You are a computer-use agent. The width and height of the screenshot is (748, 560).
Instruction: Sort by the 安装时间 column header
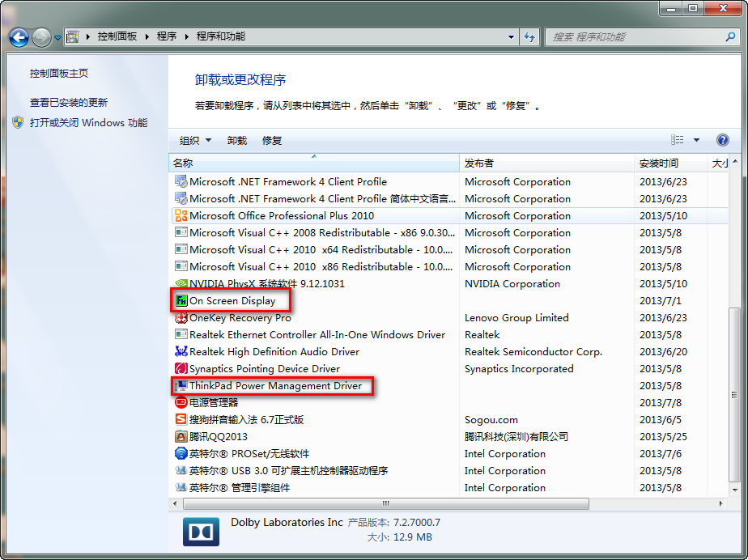(670, 163)
